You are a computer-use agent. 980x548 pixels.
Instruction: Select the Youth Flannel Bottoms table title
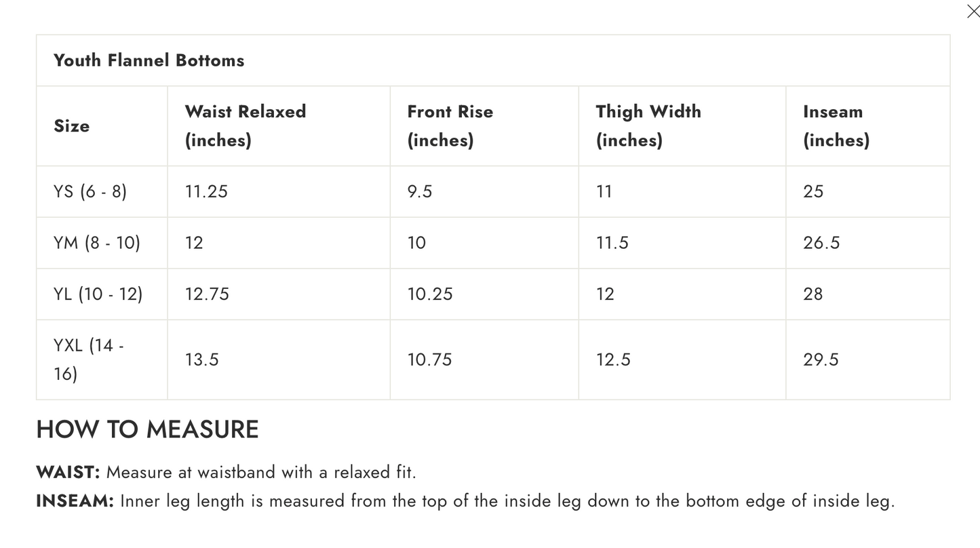[149, 60]
